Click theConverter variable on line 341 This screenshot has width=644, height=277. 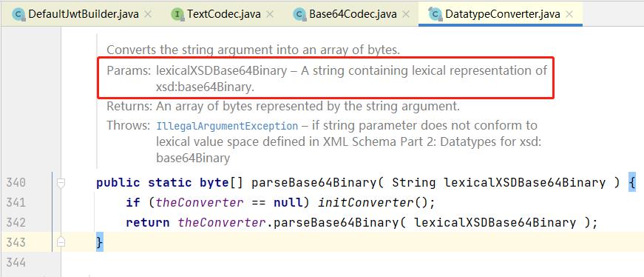pos(200,202)
